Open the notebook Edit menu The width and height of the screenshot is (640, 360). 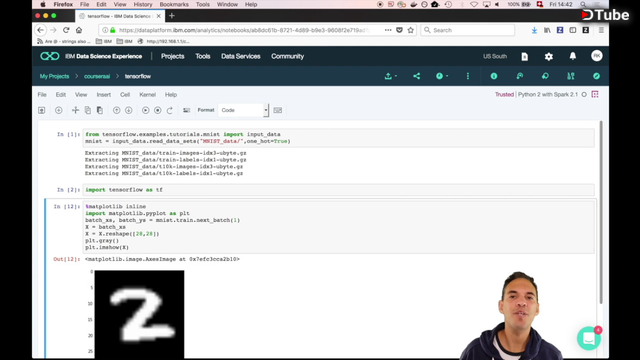point(61,95)
